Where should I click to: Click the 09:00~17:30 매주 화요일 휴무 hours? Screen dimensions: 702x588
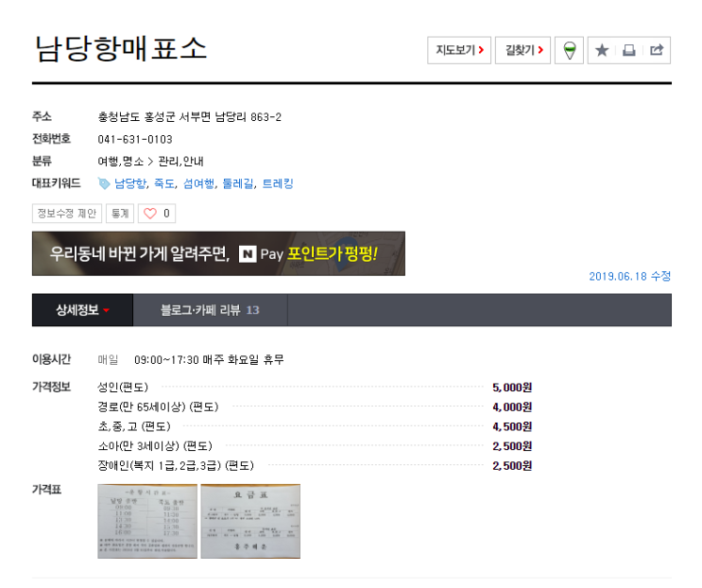pos(209,359)
